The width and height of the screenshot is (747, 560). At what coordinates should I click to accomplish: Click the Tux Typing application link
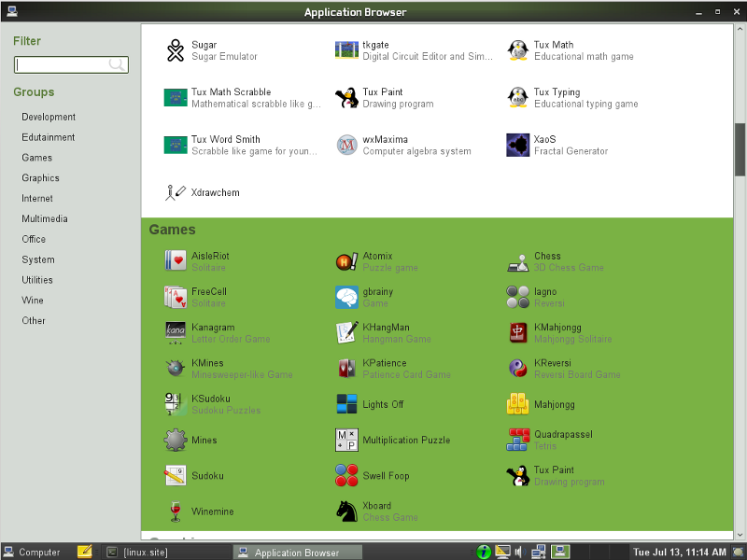(x=557, y=92)
